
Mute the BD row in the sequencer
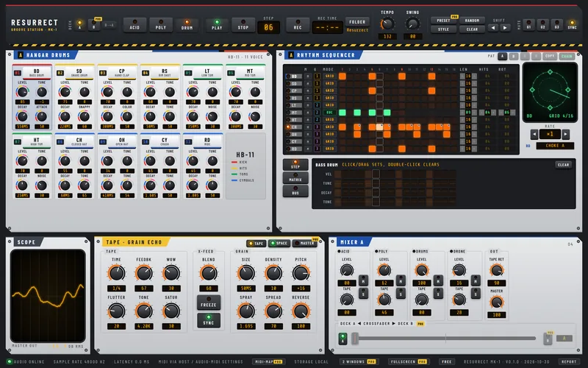(x=308, y=77)
